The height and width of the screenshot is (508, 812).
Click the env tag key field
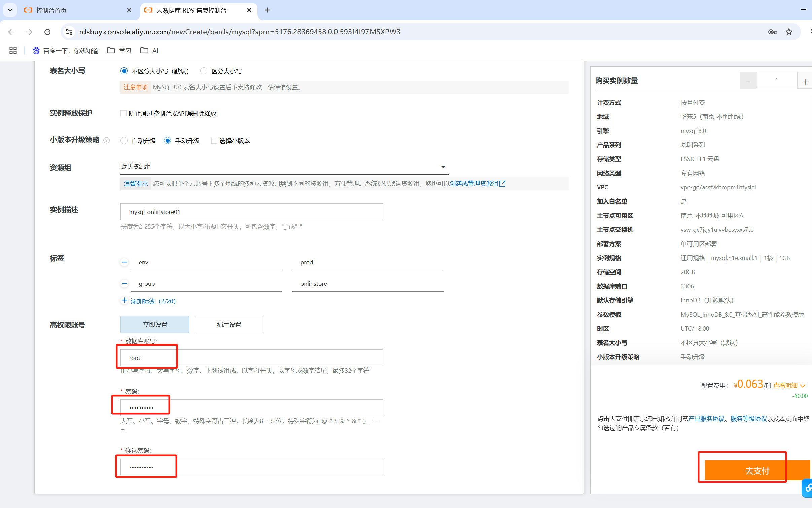click(x=206, y=262)
